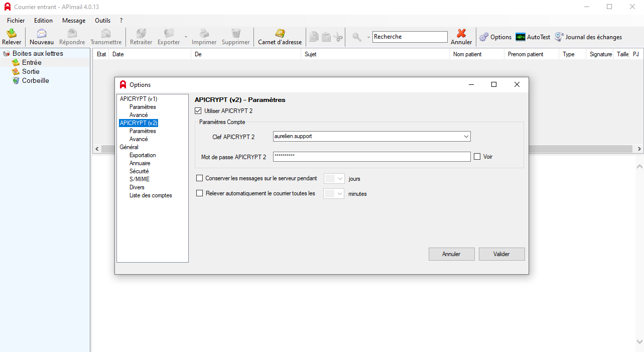Open the Corbeille trash folder

pos(35,80)
